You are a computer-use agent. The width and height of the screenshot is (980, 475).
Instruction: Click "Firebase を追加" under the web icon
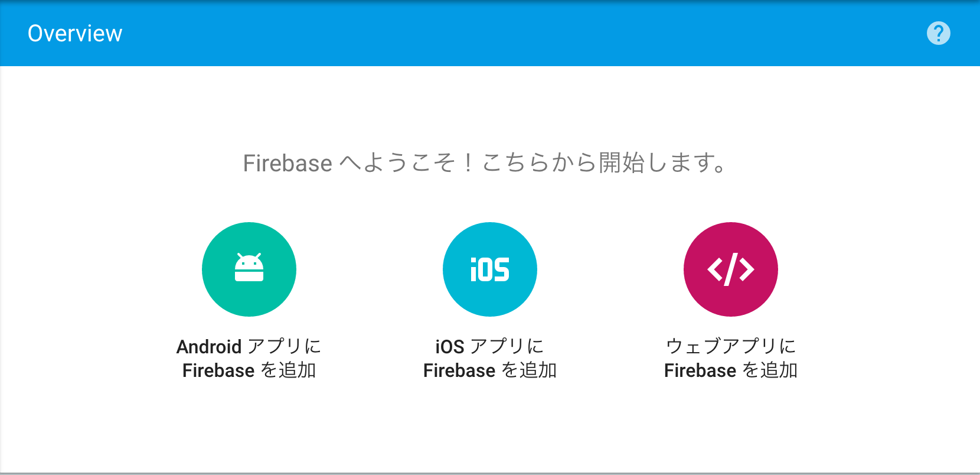click(731, 370)
